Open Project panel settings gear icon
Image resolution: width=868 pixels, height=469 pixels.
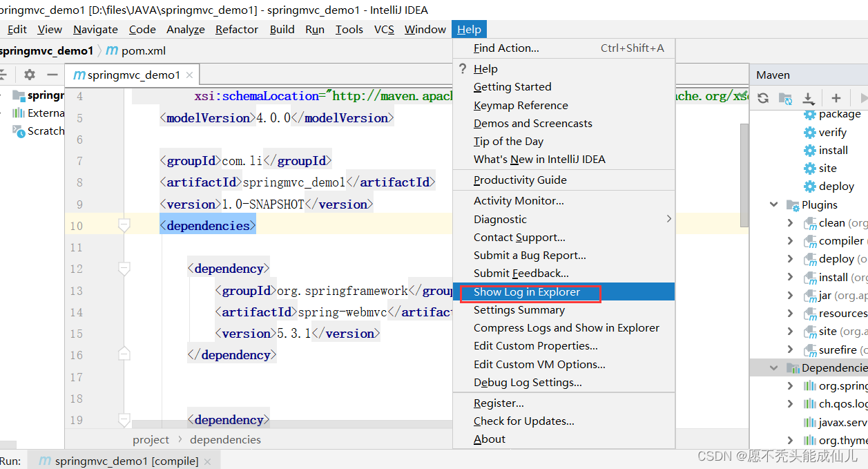click(x=29, y=75)
